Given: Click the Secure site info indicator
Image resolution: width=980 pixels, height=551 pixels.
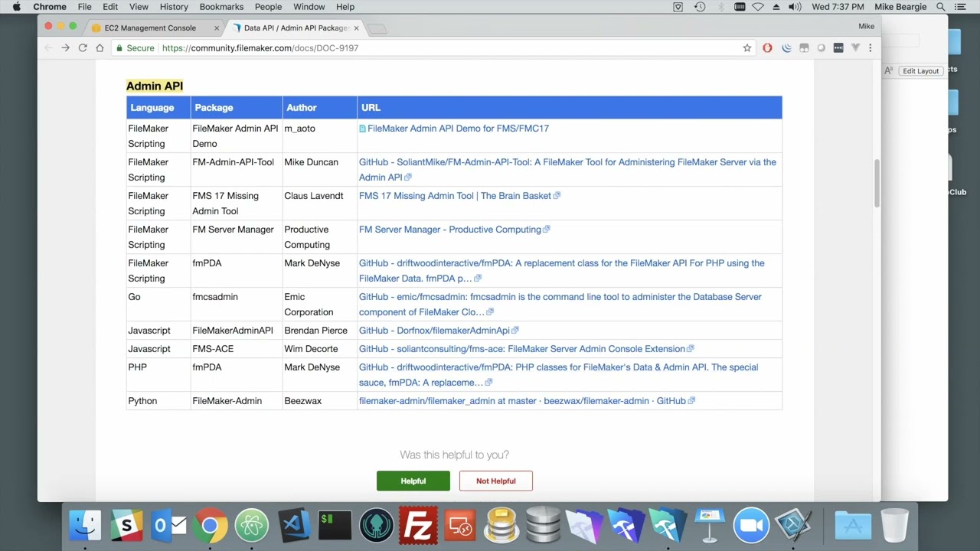Looking at the screenshot, I should (135, 47).
